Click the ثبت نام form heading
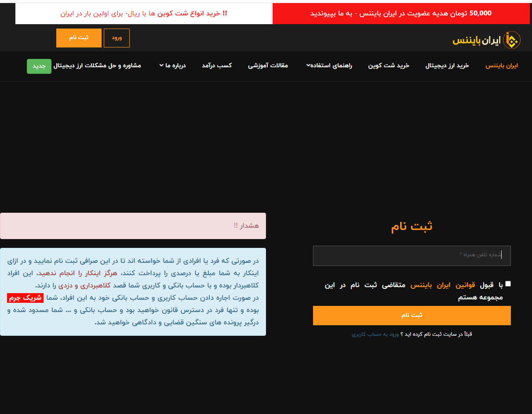 (x=412, y=226)
